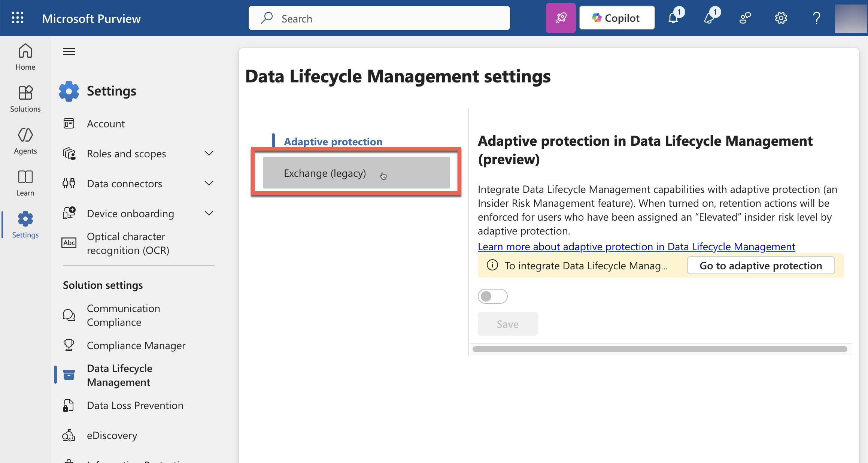Screen dimensions: 868x463
Task: Click the people feedback icon in header
Action: (x=745, y=18)
